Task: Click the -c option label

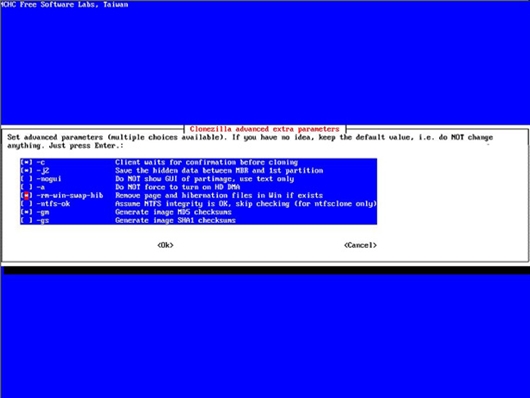Action: click(41, 162)
